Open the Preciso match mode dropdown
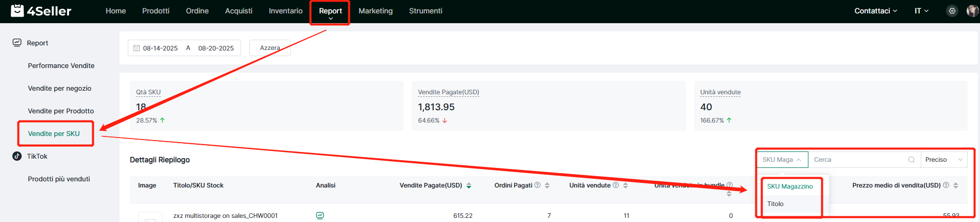This screenshot has height=222, width=980. (x=943, y=160)
